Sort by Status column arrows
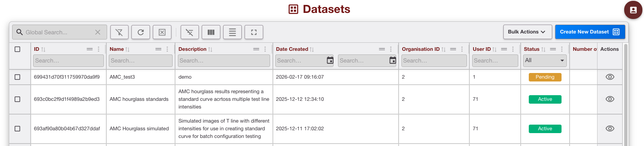 (x=543, y=49)
